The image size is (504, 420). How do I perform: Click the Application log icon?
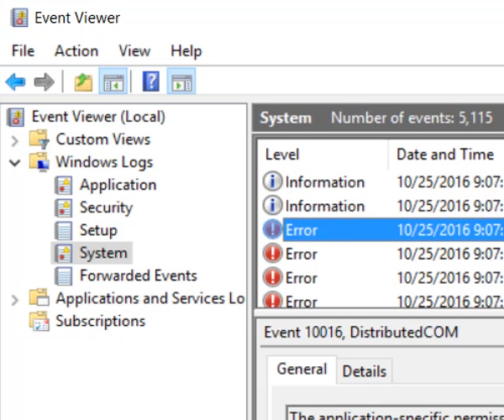coord(63,185)
